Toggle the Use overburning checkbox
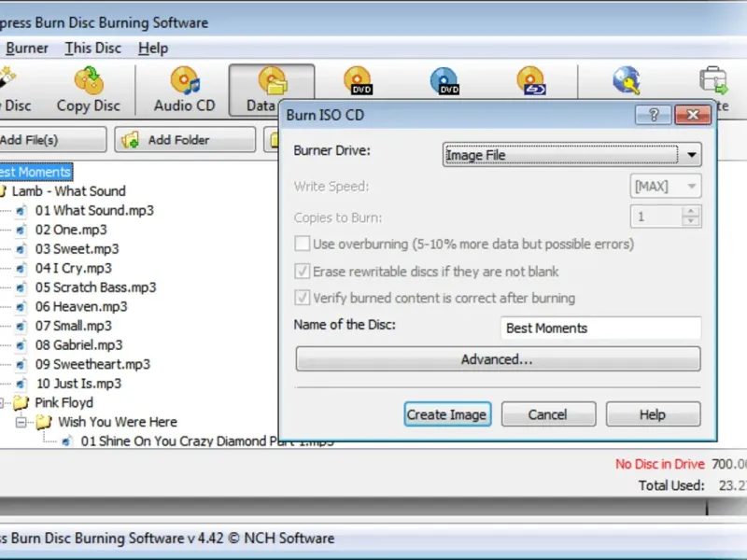The height and width of the screenshot is (560, 747). click(302, 244)
